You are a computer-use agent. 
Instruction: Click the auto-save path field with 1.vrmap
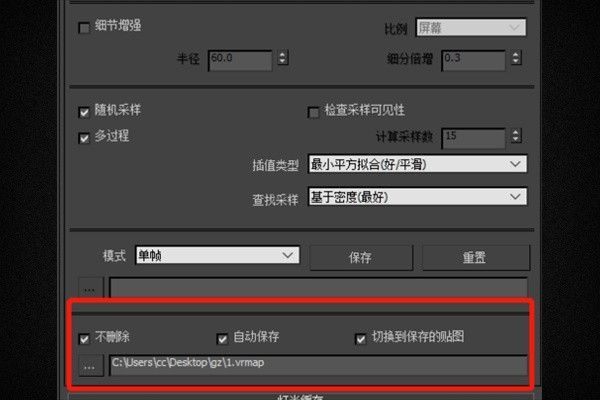tap(318, 366)
